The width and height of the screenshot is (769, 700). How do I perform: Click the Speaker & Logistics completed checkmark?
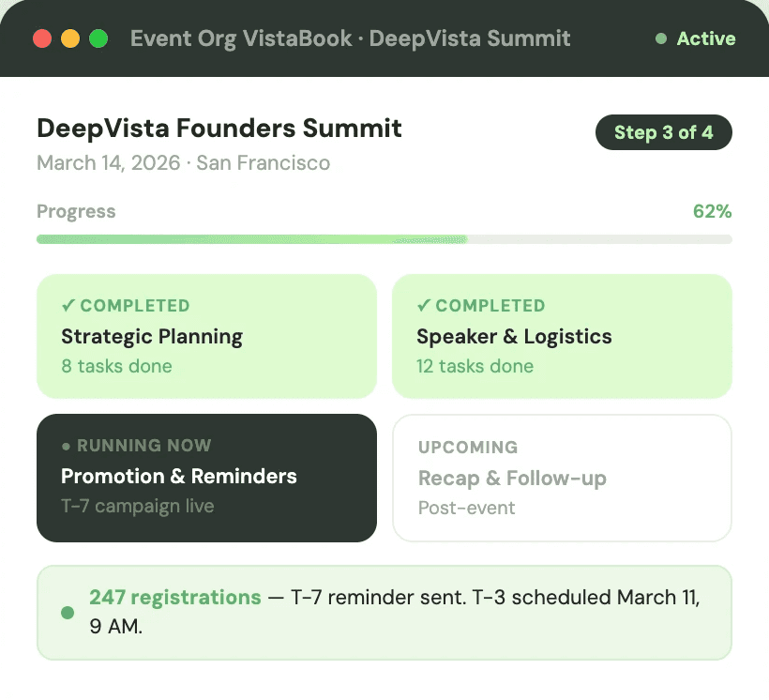423,305
